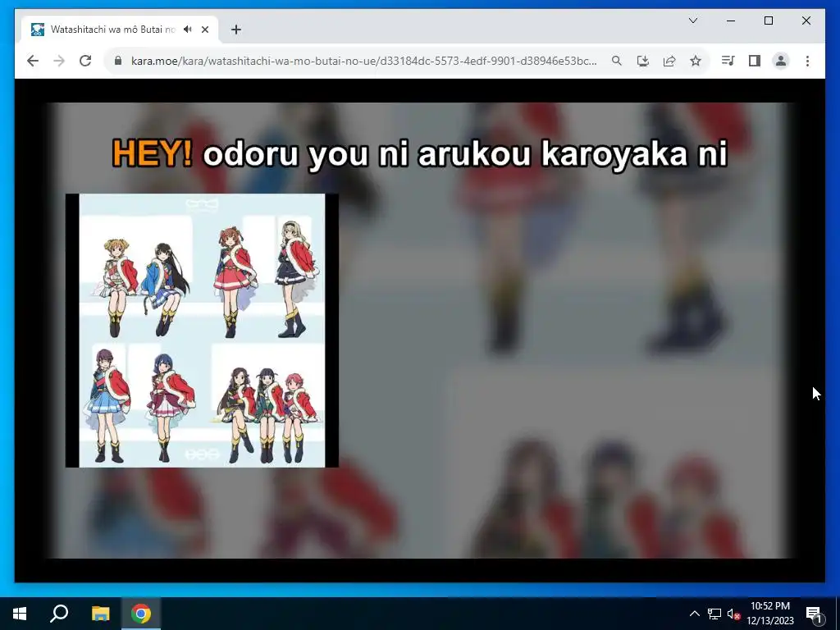
Task: Open the network status tray icon
Action: tap(714, 614)
